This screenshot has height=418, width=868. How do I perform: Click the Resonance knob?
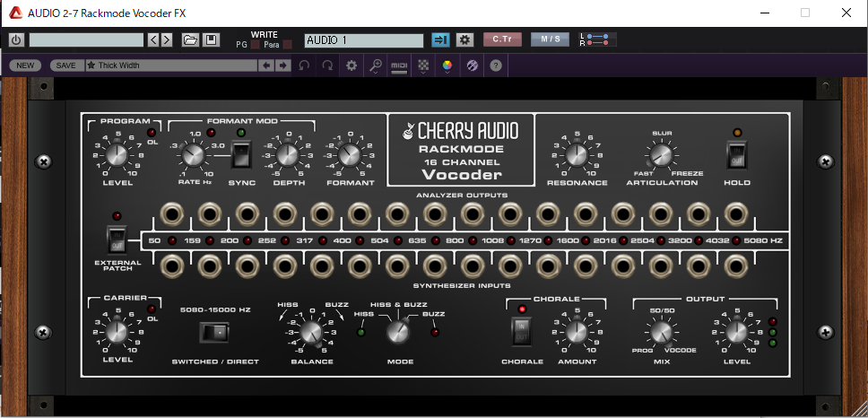click(577, 155)
